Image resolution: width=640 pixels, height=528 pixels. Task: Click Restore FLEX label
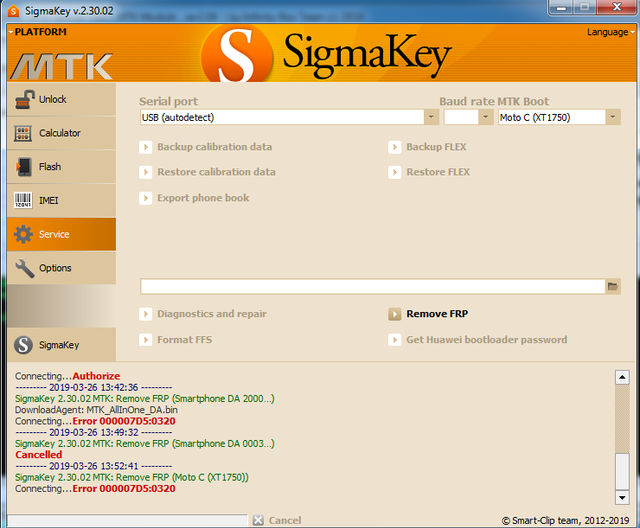[438, 172]
